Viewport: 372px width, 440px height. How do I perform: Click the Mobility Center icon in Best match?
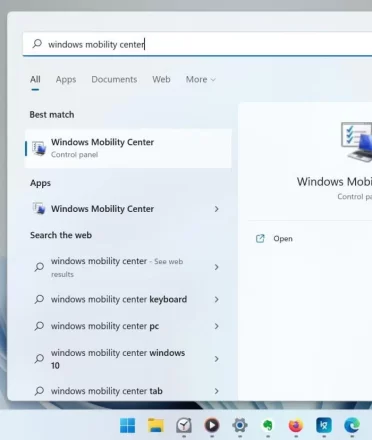pos(39,148)
